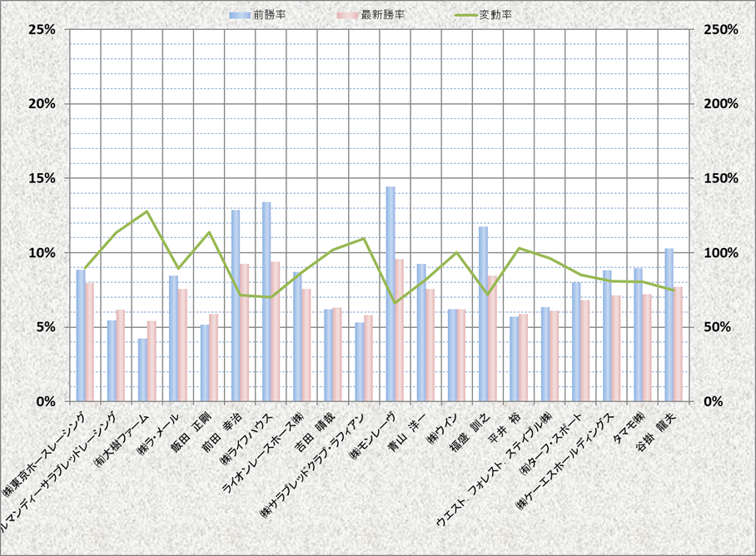The height and width of the screenshot is (556, 756).
Task: Select the blue bar for ㈱ライフハウス
Action: [x=266, y=301]
